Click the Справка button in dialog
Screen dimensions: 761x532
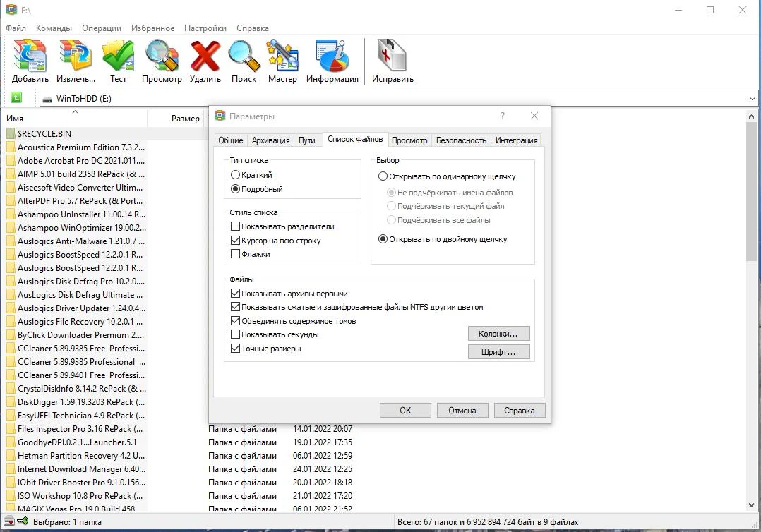point(520,410)
